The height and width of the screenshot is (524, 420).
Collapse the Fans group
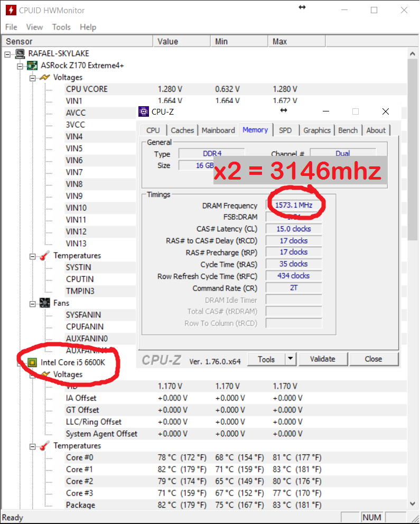(x=32, y=304)
